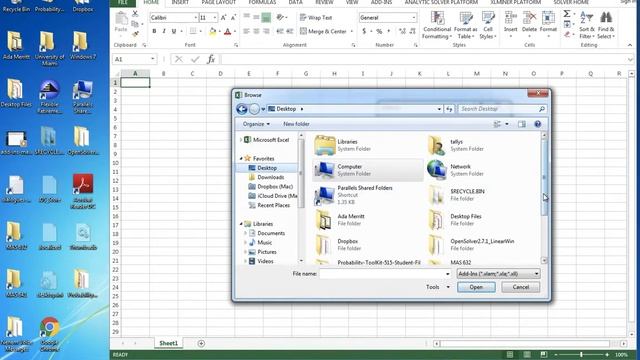
Task: Click the Back arrow in Browse dialog
Action: pos(242,109)
